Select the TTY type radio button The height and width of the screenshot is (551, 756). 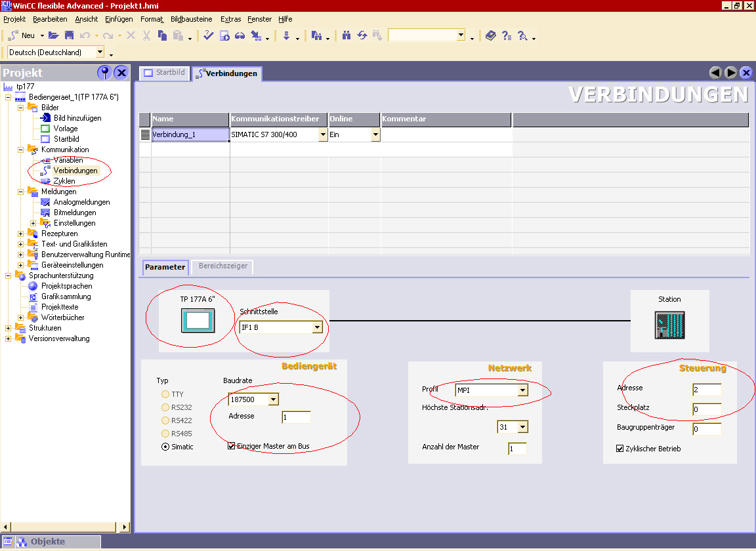165,394
